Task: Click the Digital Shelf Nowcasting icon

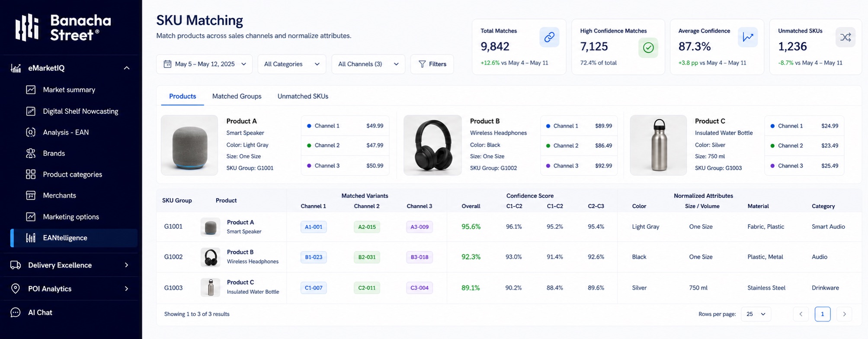Action: coord(31,111)
